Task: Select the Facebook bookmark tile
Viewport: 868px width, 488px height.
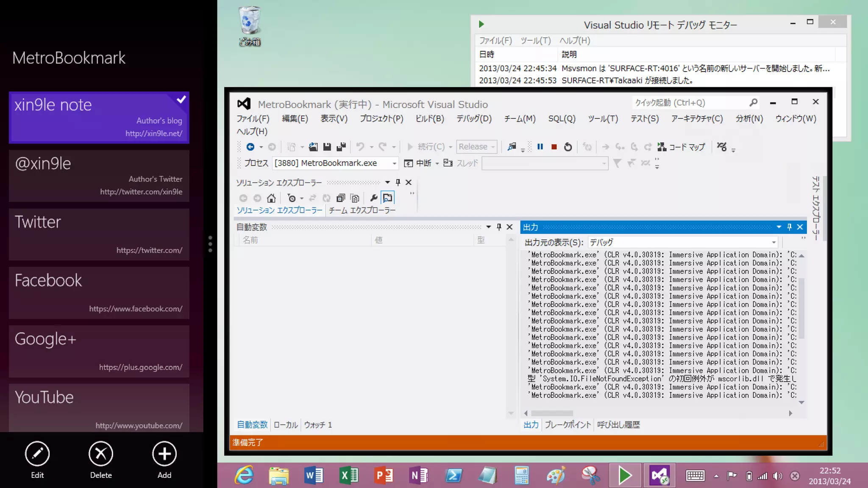Action: [99, 293]
